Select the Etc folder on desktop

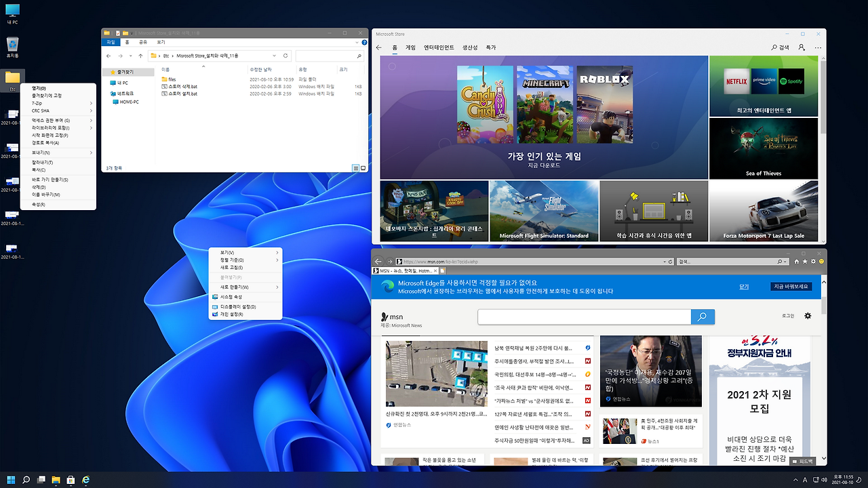tap(12, 80)
